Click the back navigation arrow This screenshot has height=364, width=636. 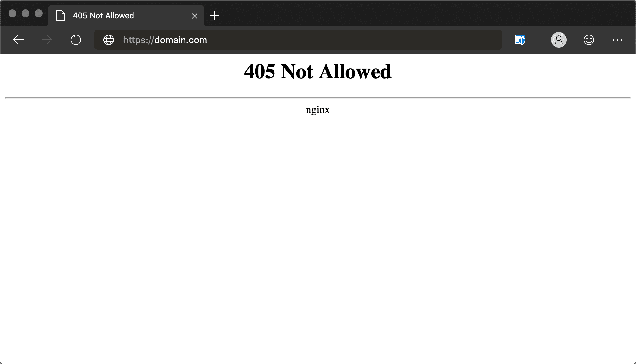click(x=18, y=40)
